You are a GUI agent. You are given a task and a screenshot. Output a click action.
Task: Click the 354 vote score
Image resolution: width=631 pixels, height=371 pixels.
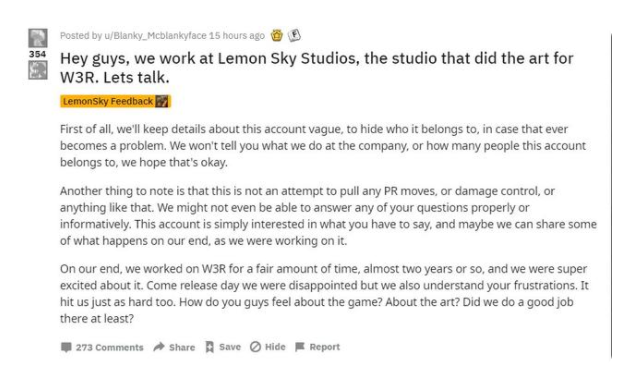pyautogui.click(x=37, y=54)
